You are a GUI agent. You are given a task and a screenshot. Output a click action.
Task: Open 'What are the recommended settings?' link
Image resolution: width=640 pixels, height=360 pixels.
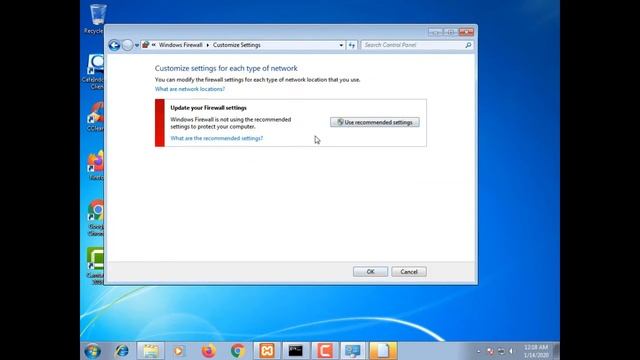(217, 138)
